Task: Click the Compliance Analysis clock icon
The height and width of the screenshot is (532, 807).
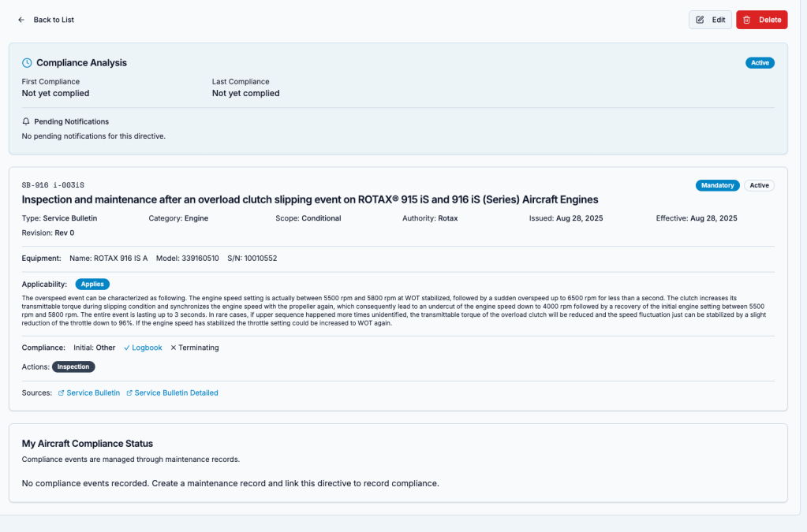Action: click(x=27, y=63)
